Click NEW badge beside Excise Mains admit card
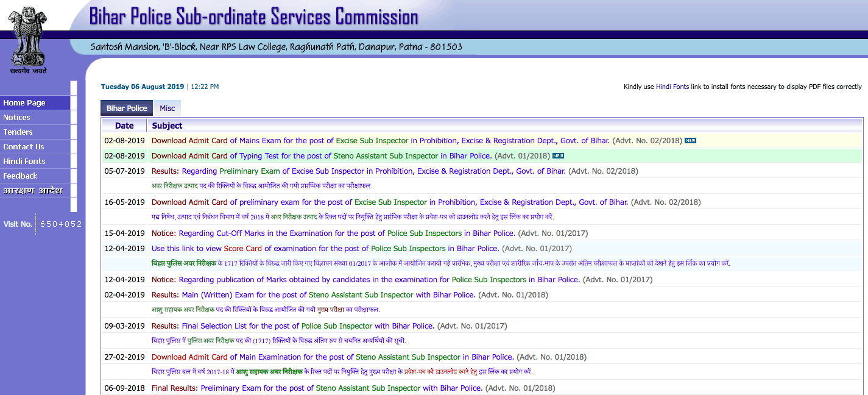 (690, 141)
